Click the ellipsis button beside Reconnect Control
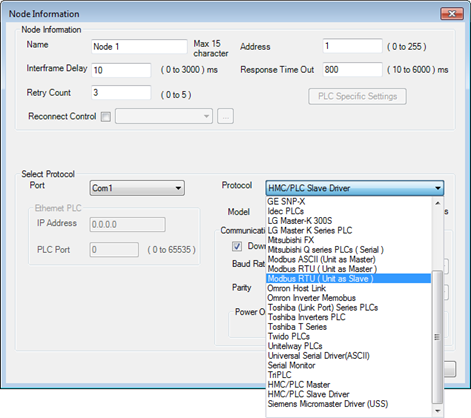 [226, 116]
